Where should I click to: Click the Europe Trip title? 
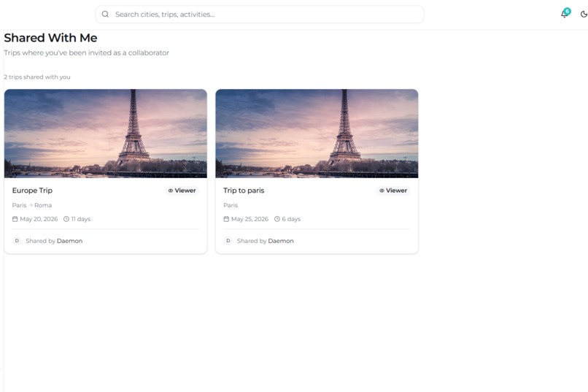[32, 191]
